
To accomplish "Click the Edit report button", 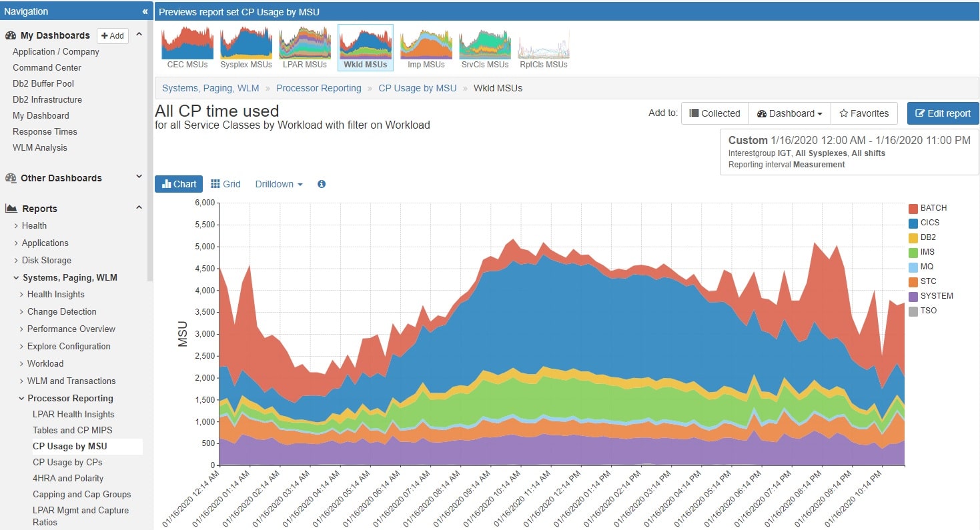I will pos(943,113).
